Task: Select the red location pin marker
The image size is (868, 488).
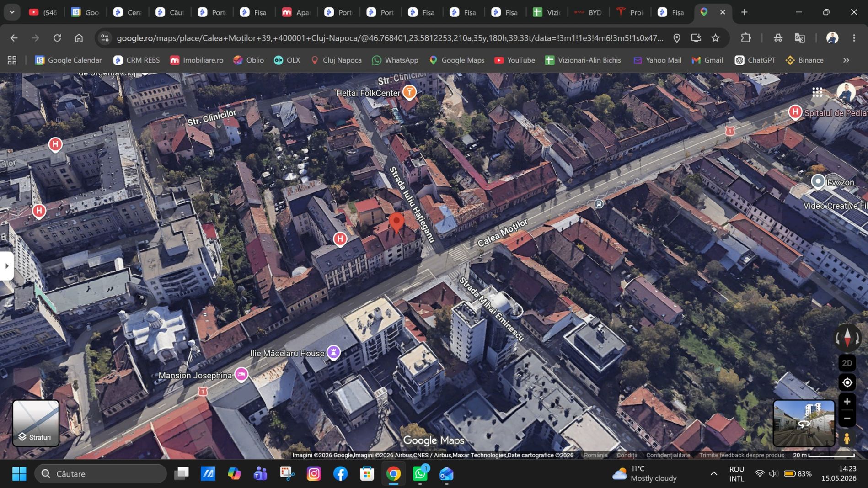Action: click(396, 223)
